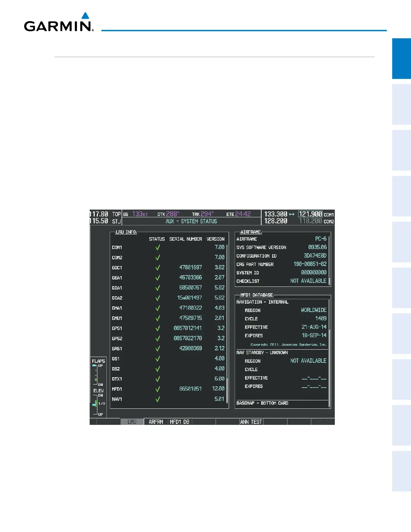Click the airframe value PC-6

pyautogui.click(x=321, y=239)
